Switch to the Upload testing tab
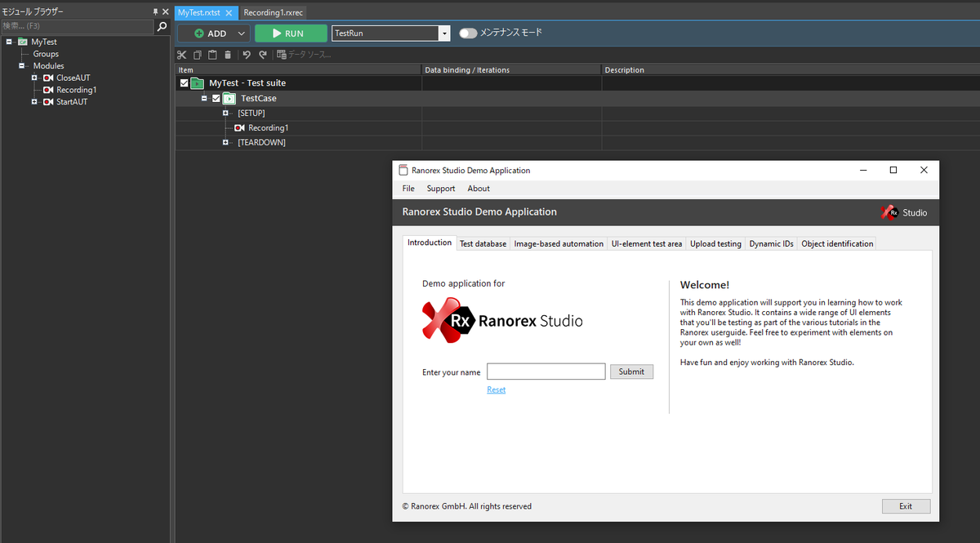Viewport: 980px width, 543px height. pos(715,244)
